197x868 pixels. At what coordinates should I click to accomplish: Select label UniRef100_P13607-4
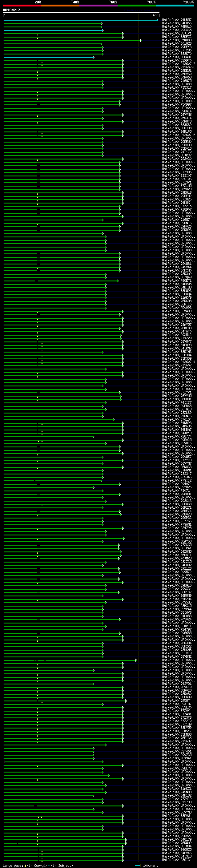[179, 362]
